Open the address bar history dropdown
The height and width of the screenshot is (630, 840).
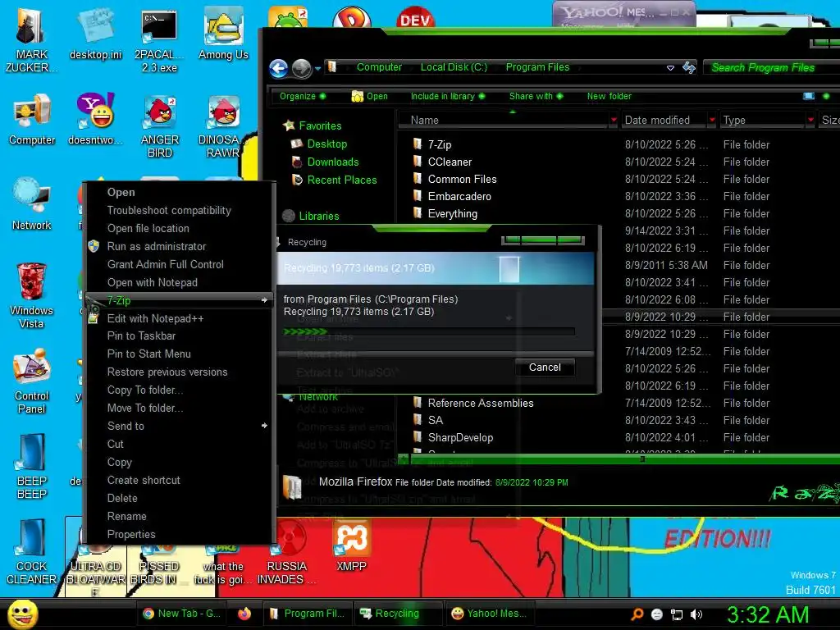(670, 68)
